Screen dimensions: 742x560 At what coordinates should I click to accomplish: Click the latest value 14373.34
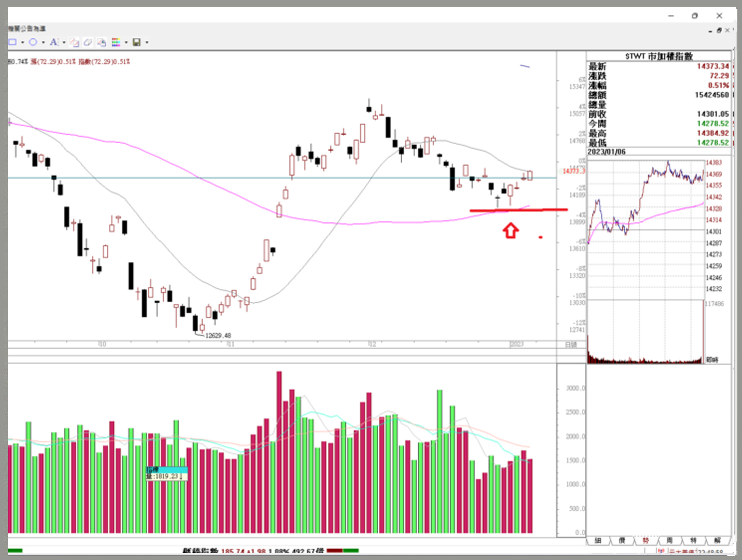pos(713,66)
